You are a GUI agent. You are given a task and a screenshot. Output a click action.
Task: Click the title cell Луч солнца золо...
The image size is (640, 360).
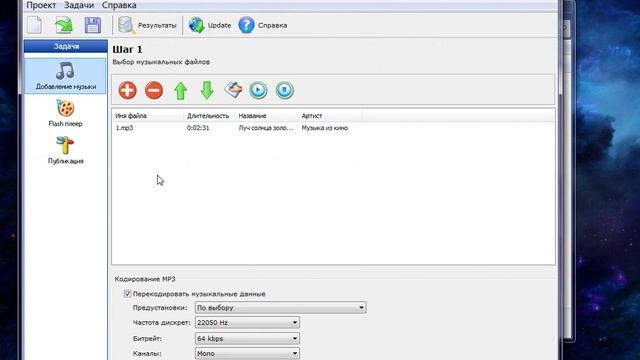(266, 128)
